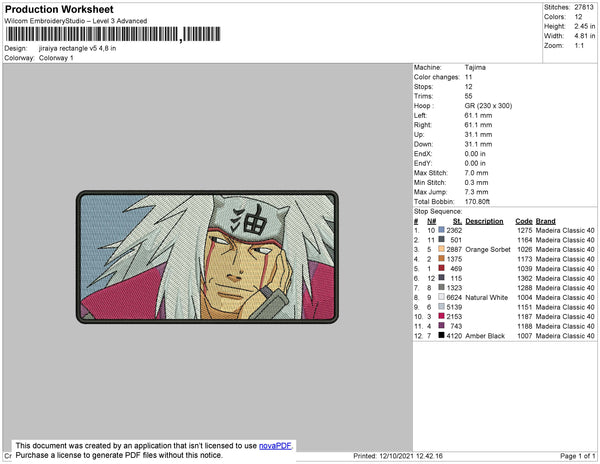
Task: Pick the blue swatch for code 1275
Action: 441,230
